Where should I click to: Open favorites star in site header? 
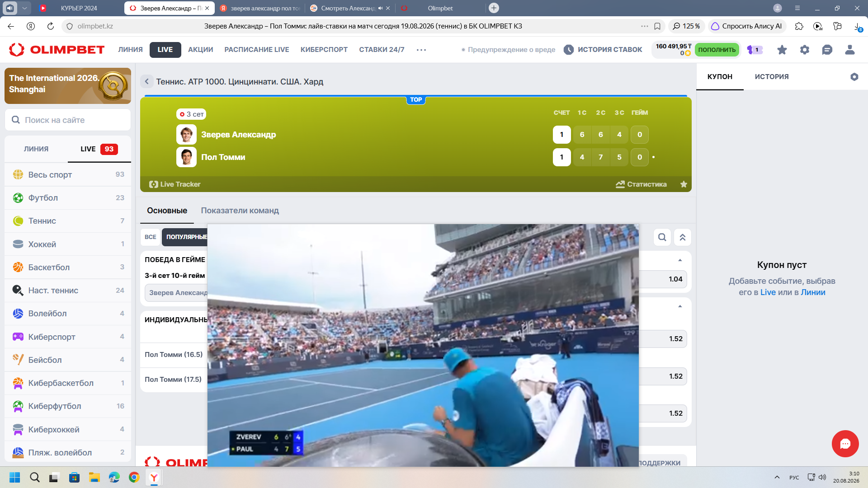point(782,50)
